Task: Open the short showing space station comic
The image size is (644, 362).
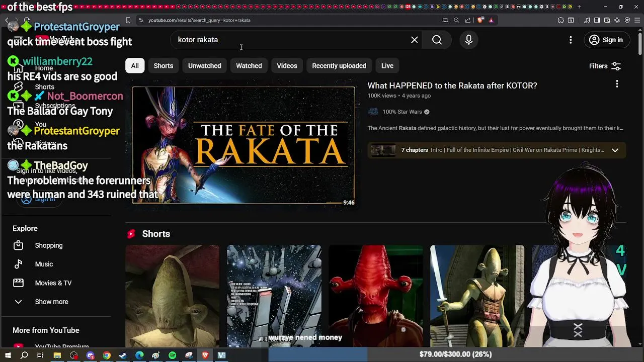Action: click(274, 296)
